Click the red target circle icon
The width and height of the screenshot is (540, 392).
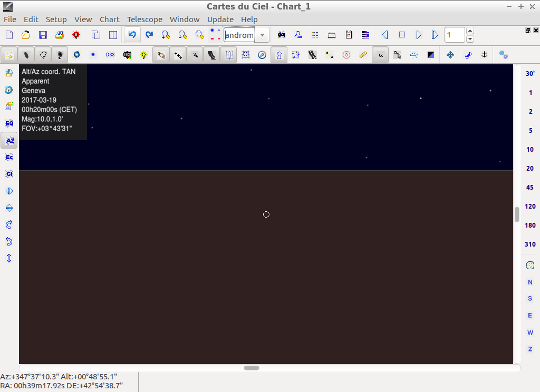346,55
